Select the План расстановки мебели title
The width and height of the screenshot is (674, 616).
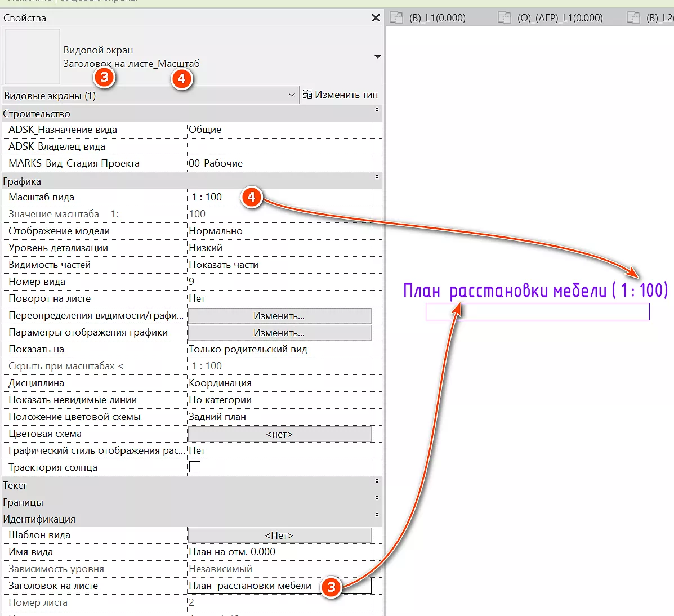coord(535,291)
